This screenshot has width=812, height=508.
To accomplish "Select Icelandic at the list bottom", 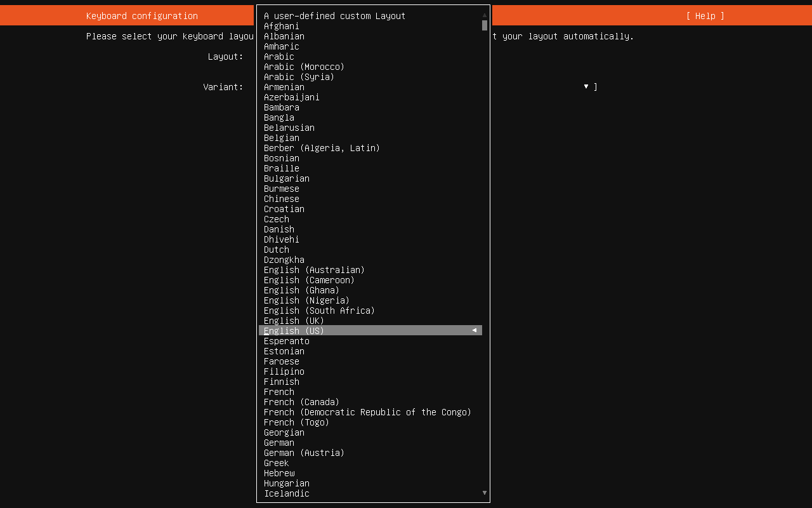I will (286, 493).
